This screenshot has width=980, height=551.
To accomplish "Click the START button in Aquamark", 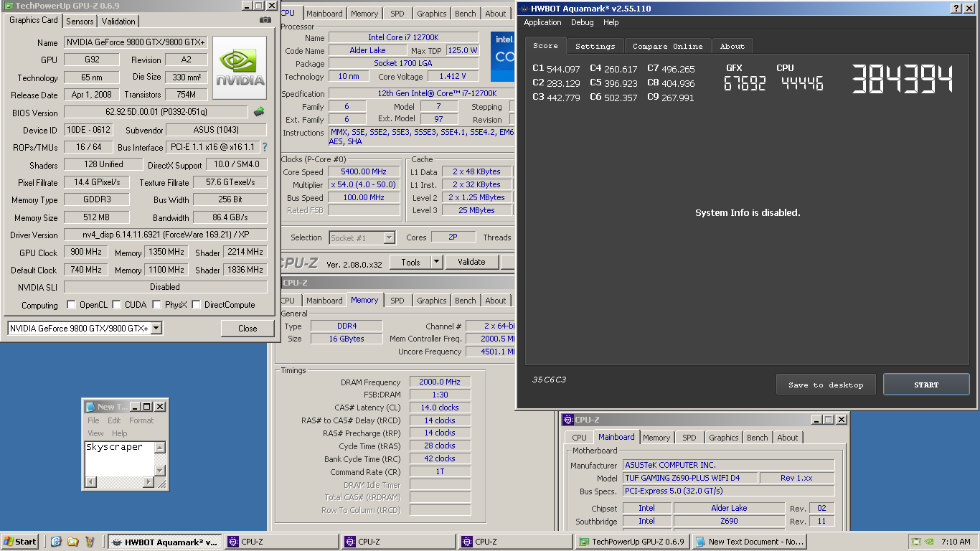I will click(926, 385).
